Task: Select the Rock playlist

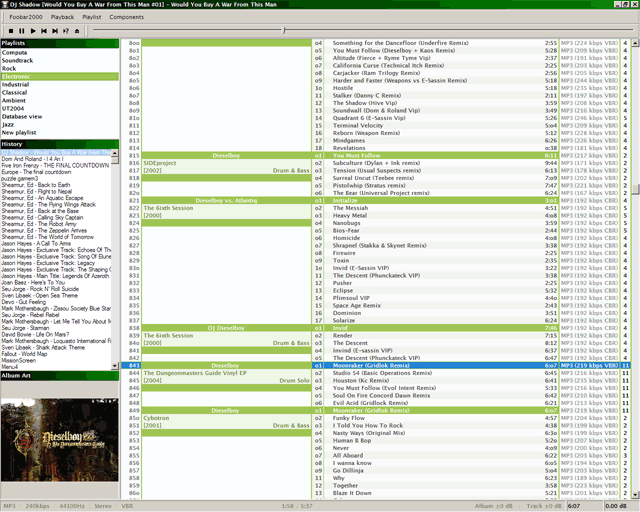Action: point(60,69)
